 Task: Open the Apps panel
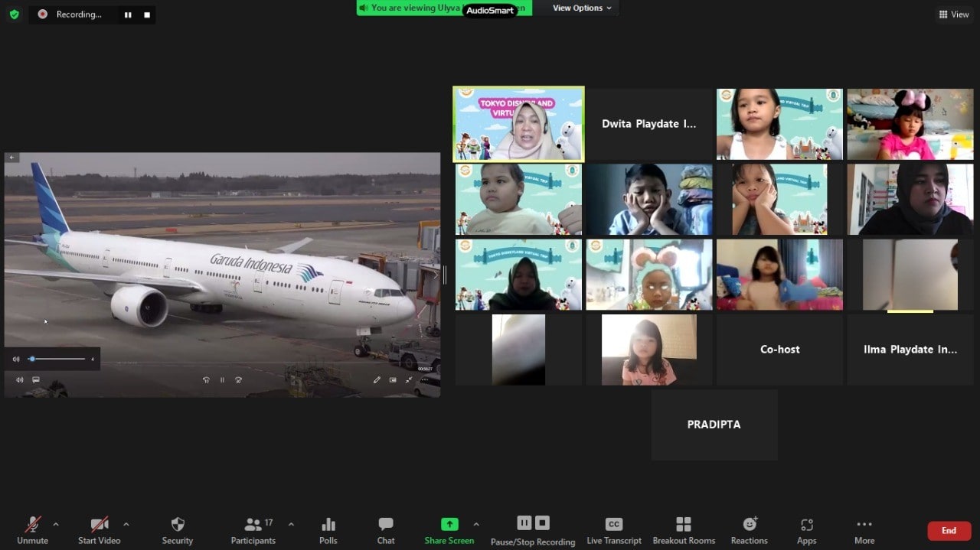(x=806, y=530)
